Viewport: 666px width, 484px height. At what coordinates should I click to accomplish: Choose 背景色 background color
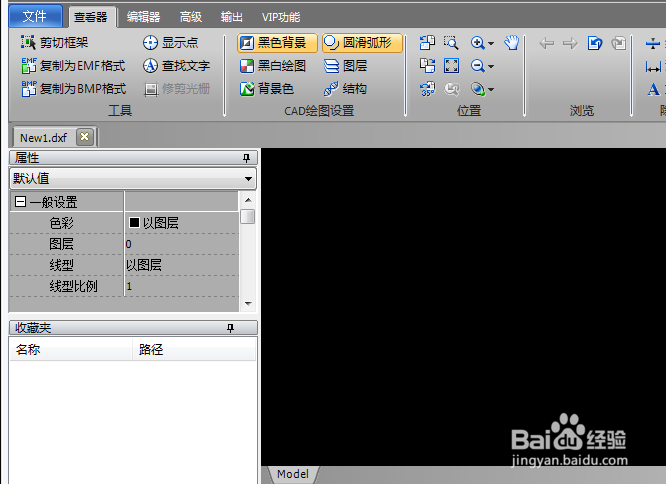[267, 89]
